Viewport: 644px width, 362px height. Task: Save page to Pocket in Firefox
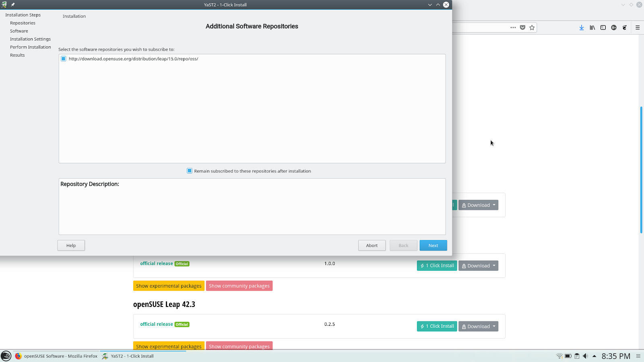(x=522, y=28)
